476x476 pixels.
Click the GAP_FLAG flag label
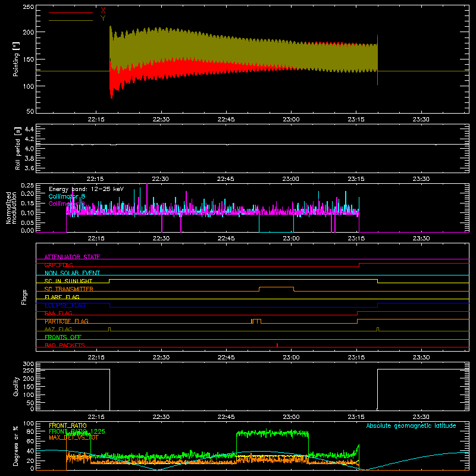(x=59, y=265)
